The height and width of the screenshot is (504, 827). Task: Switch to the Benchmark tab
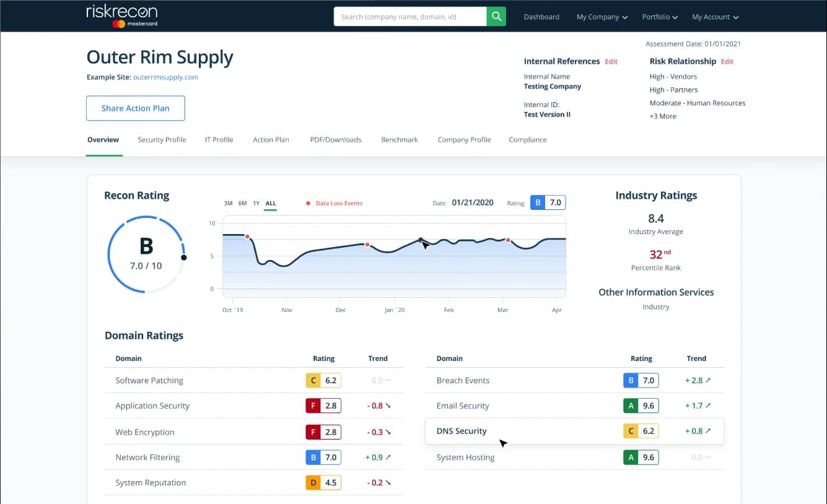coord(400,140)
